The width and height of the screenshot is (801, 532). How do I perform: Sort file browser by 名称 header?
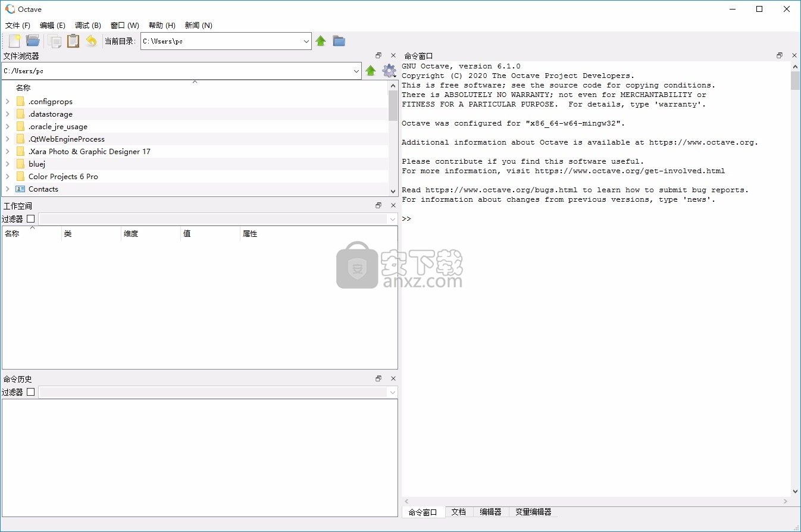pyautogui.click(x=195, y=87)
